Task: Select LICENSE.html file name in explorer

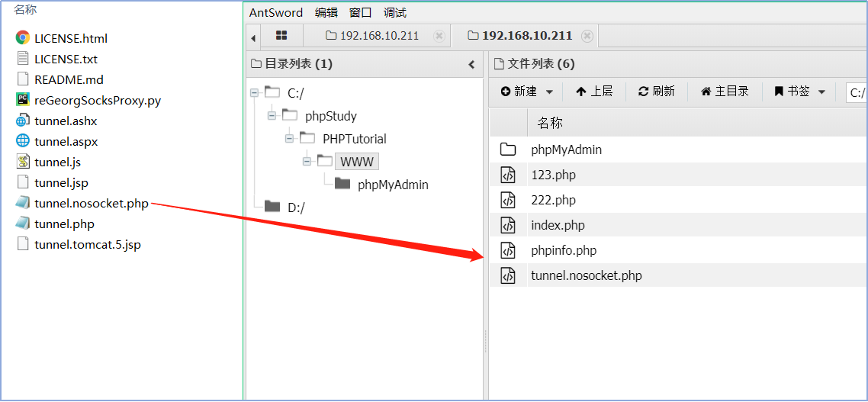Action: coord(71,39)
